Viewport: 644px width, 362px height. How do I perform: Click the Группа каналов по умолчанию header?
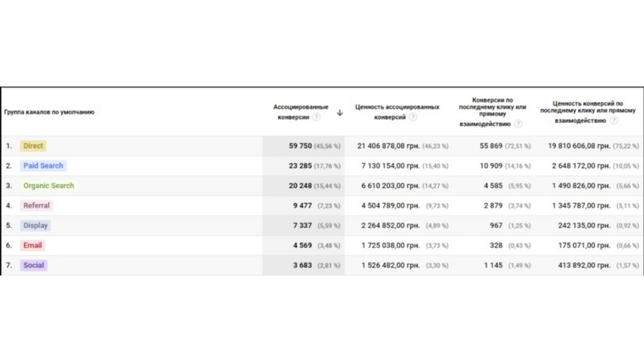tap(49, 112)
